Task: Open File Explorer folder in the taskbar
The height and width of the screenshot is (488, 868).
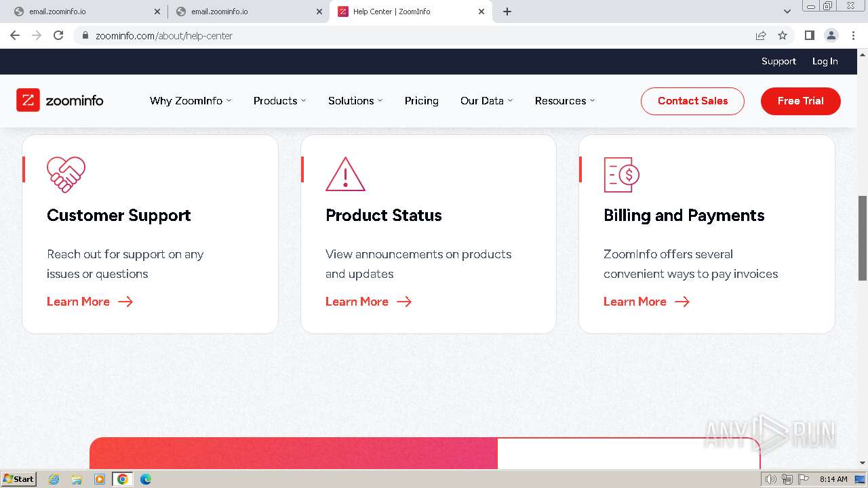Action: pyautogui.click(x=77, y=479)
